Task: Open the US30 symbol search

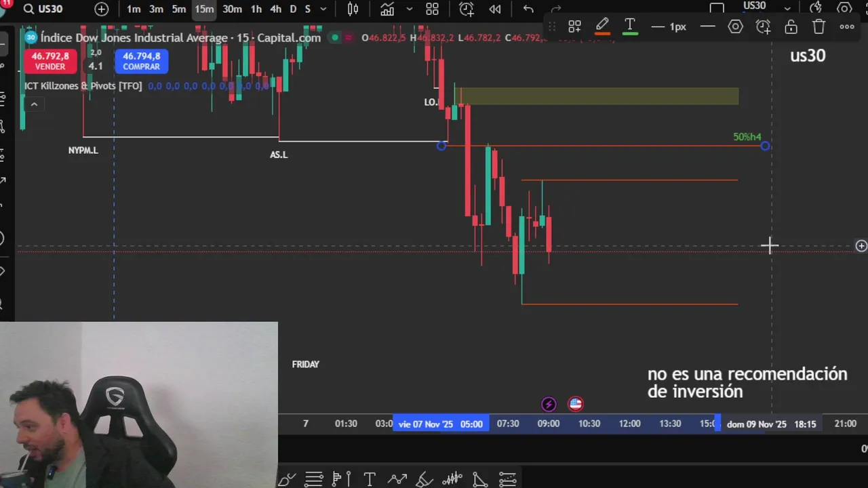Action: pyautogui.click(x=43, y=9)
